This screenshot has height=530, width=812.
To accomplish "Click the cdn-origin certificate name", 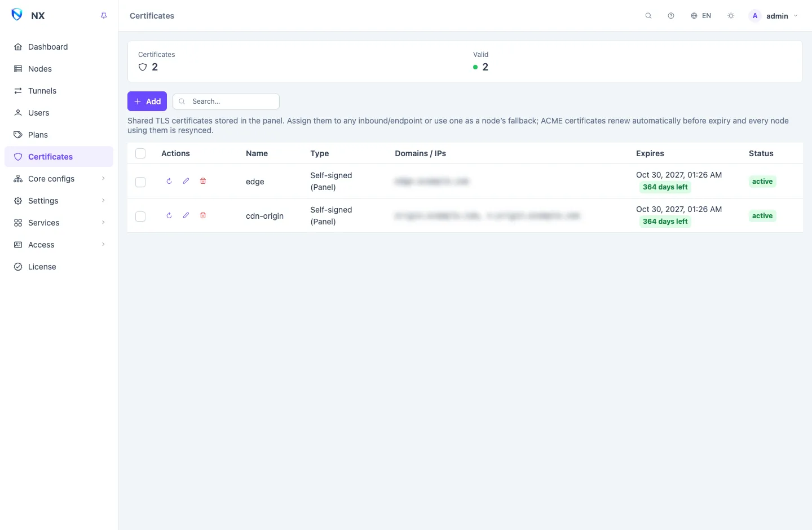I will [264, 216].
